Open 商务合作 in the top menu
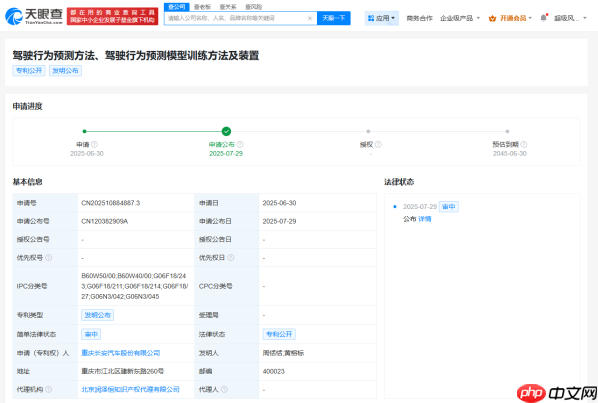Image resolution: width=598 pixels, height=403 pixels. pyautogui.click(x=420, y=18)
